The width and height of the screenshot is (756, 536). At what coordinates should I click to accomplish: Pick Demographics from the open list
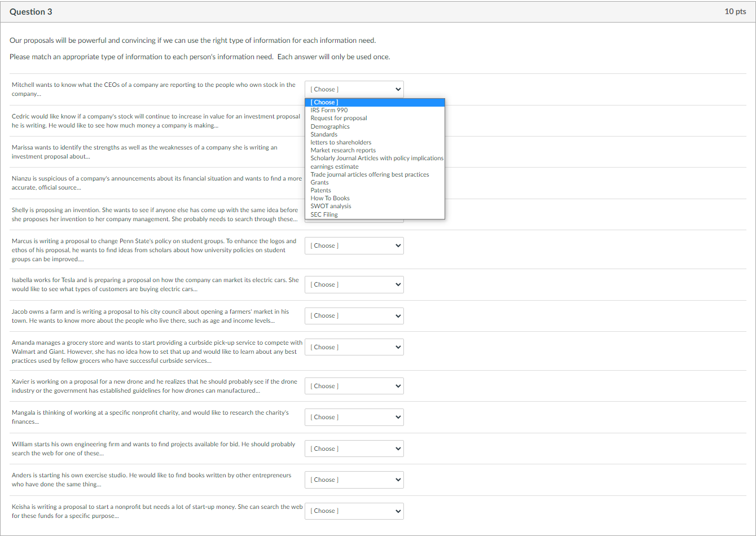[375, 126]
